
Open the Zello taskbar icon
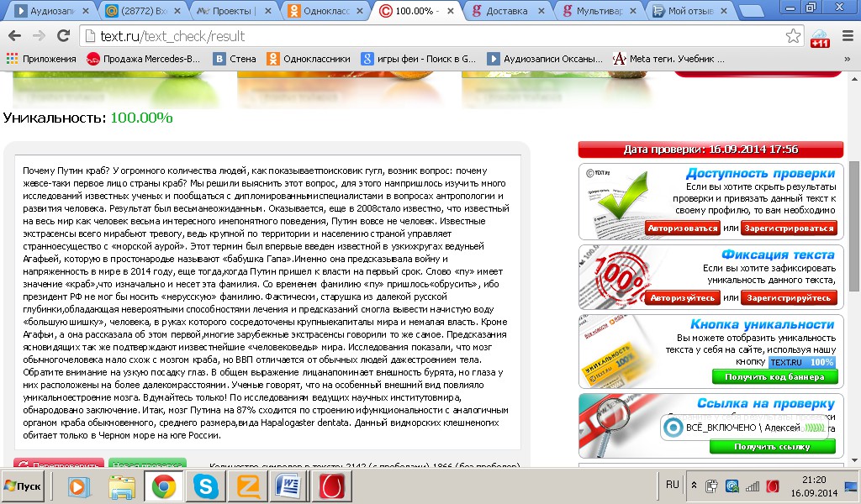(x=248, y=486)
